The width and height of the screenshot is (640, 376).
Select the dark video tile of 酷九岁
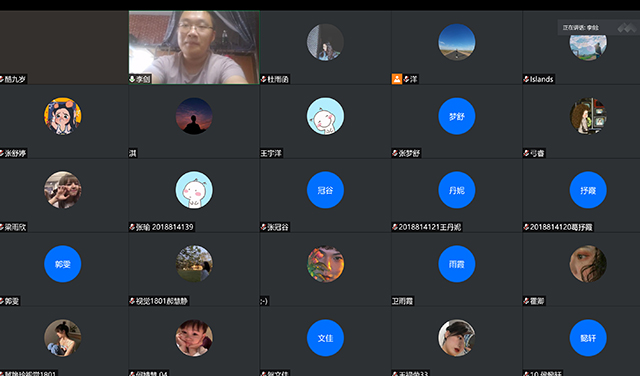64,47
